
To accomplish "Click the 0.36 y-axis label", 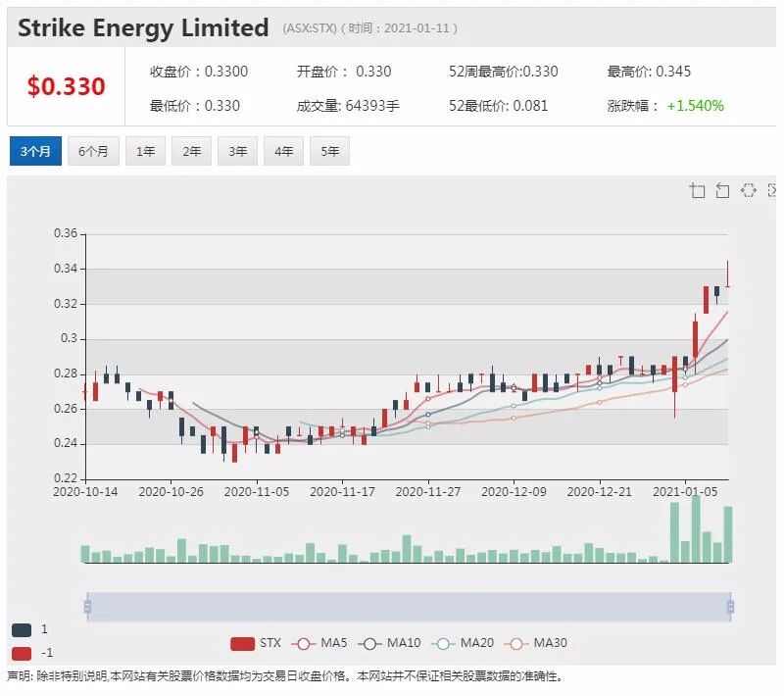I will click(x=66, y=233).
